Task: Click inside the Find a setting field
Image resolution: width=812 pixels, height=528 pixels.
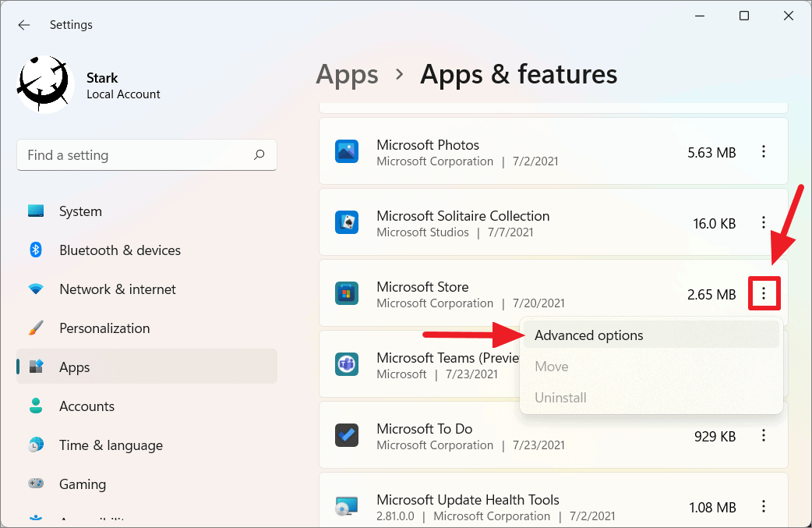Action: (132, 155)
